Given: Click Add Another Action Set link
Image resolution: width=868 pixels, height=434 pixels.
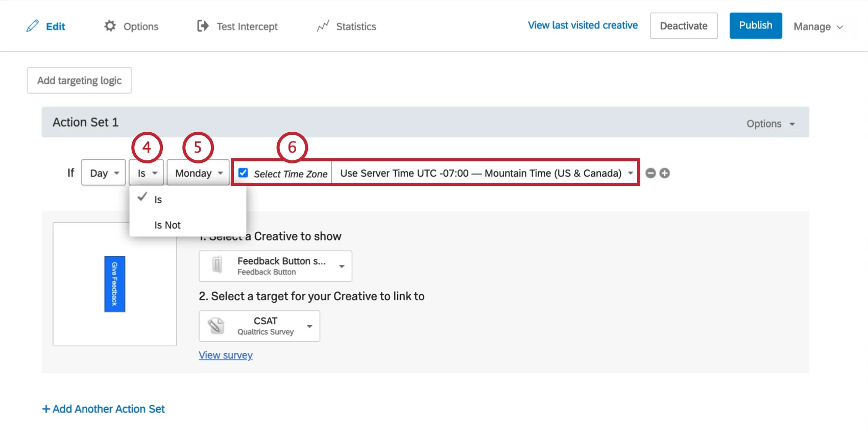Looking at the screenshot, I should 104,409.
